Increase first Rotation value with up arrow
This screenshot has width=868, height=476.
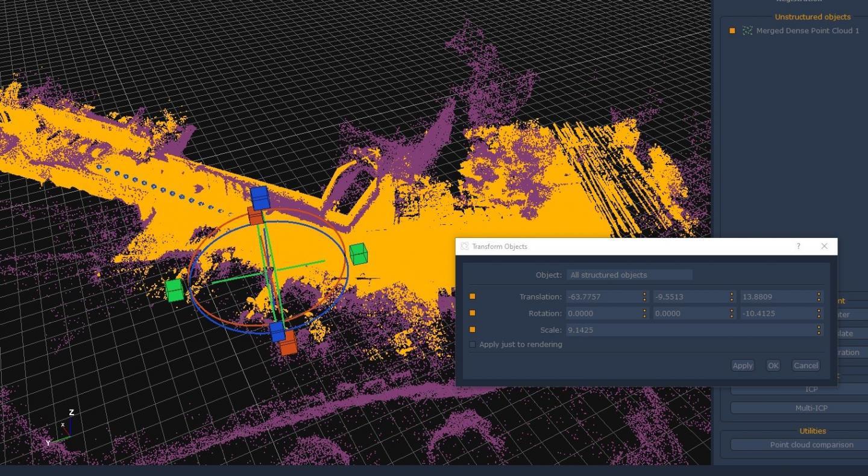(x=644, y=311)
